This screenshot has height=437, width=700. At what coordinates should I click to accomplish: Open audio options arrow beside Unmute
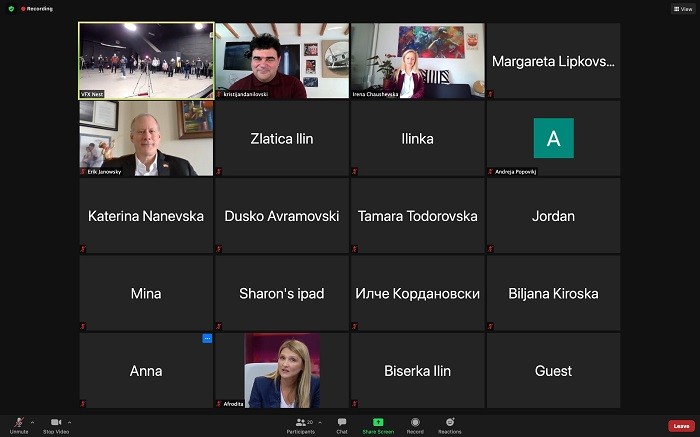pyautogui.click(x=32, y=422)
